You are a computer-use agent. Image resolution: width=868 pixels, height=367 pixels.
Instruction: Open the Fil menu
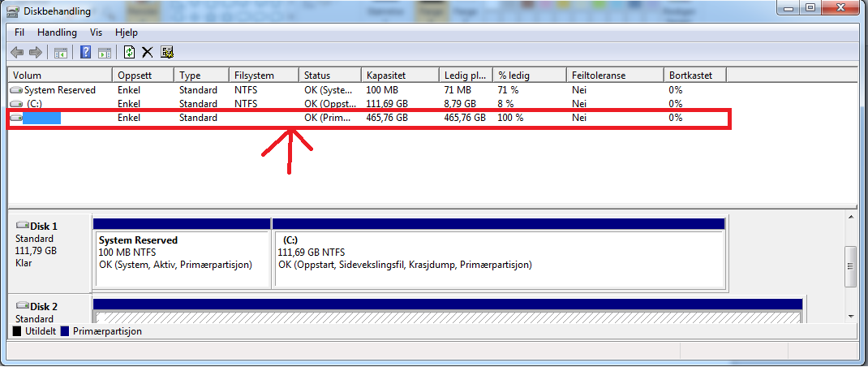pos(19,32)
